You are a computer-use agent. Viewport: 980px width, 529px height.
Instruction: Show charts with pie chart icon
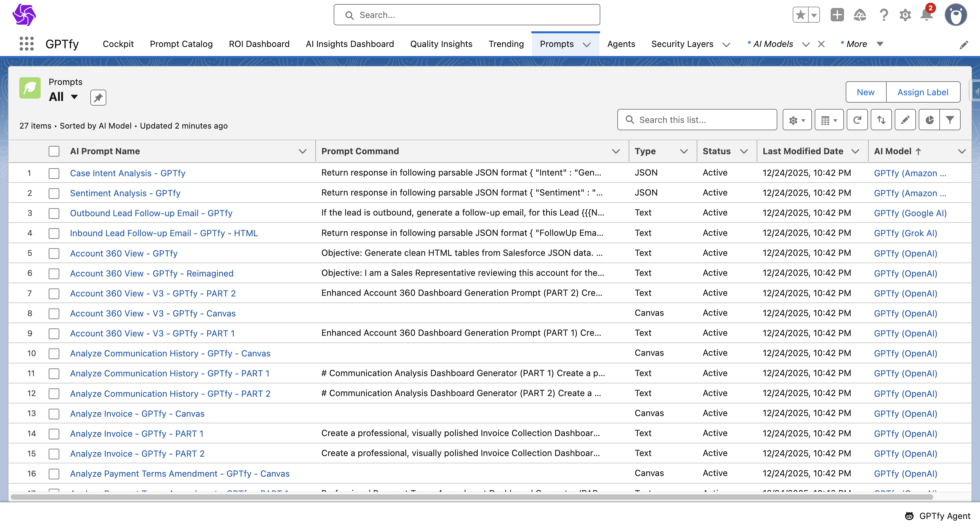(x=929, y=120)
